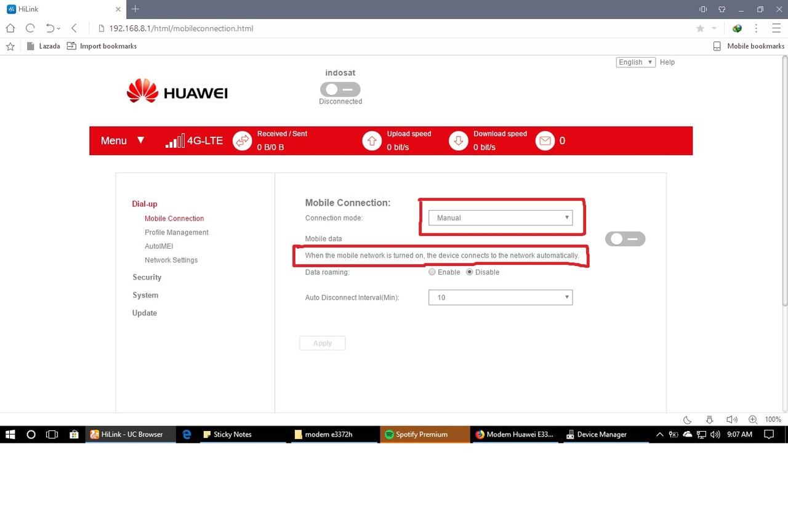
Task: Enable night mode moon icon
Action: click(688, 419)
